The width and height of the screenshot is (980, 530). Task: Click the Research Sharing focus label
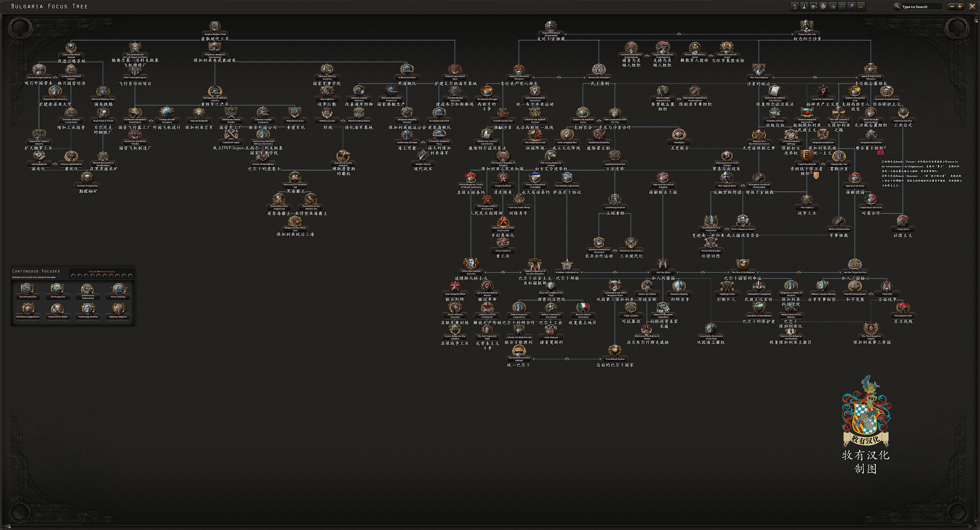click(x=679, y=294)
